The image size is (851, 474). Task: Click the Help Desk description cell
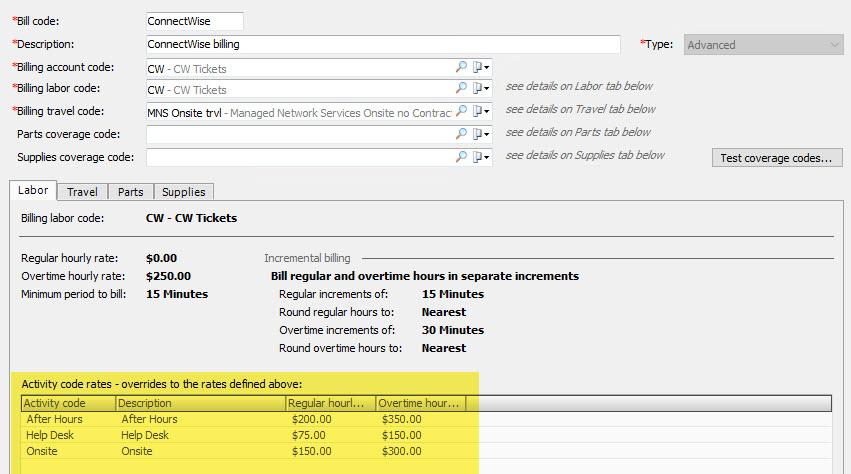[x=145, y=435]
